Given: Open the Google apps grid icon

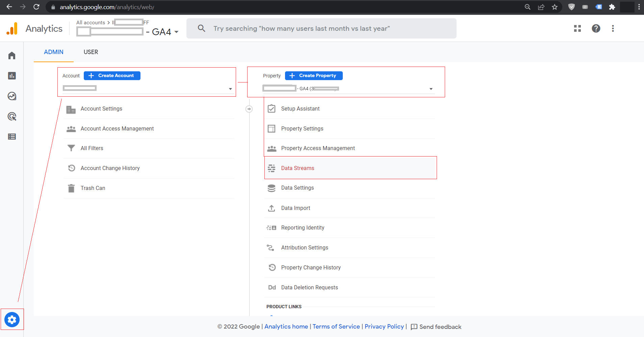Looking at the screenshot, I should click(577, 28).
